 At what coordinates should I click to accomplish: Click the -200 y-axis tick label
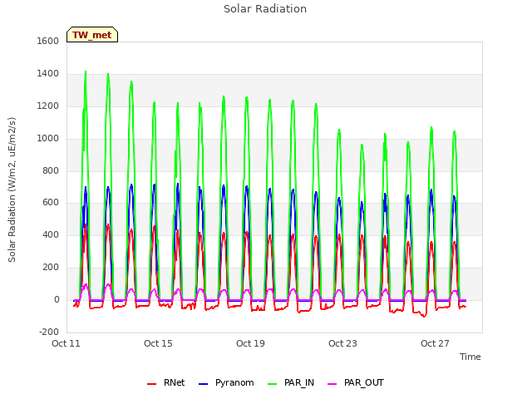(49, 332)
